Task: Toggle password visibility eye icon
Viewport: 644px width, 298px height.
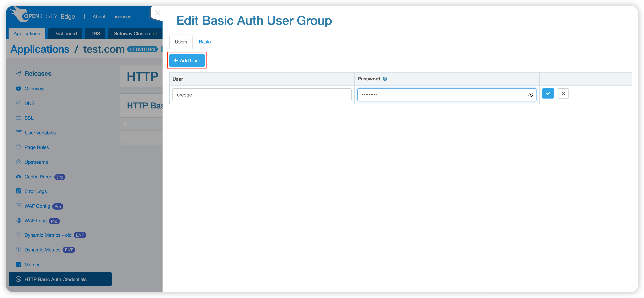Action: click(x=531, y=95)
